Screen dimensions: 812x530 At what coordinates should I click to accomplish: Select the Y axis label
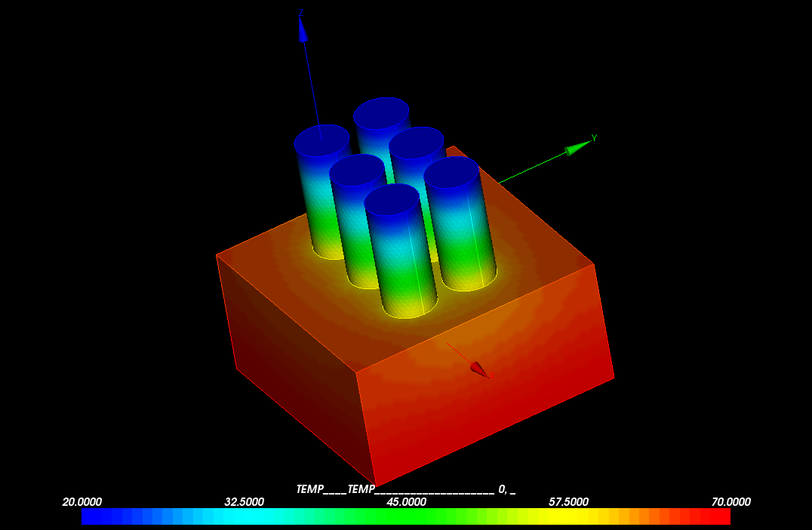[x=594, y=137]
